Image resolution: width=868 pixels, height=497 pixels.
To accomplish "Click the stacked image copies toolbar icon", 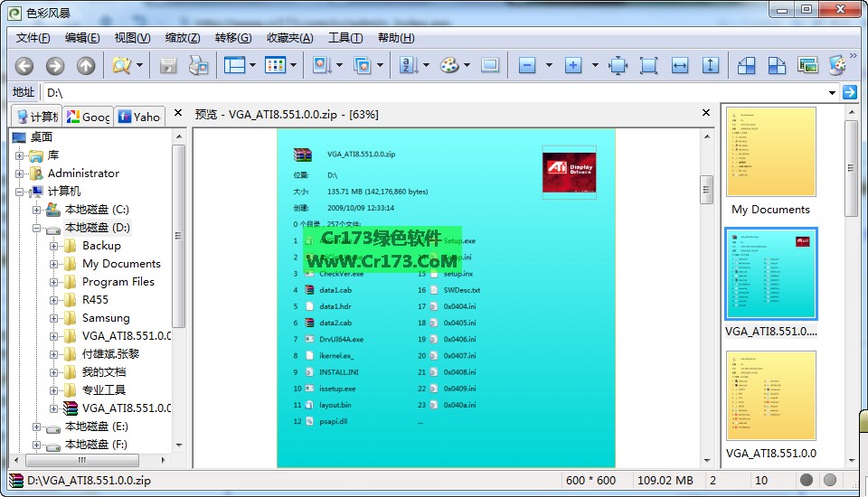I will pos(362,65).
